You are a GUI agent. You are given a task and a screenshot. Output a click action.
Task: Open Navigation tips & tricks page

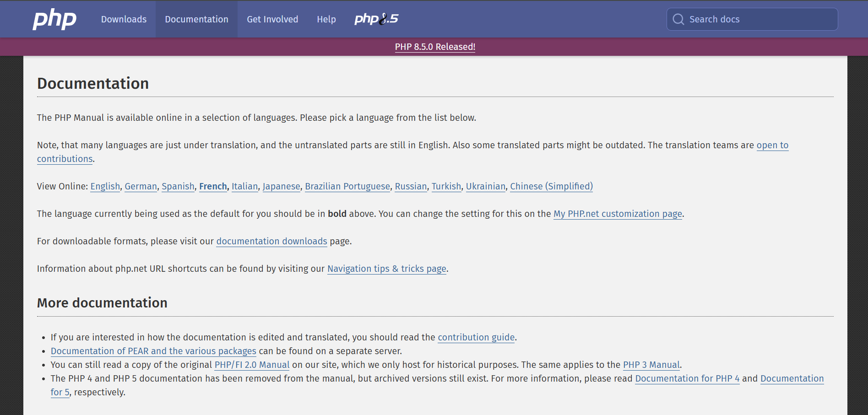pyautogui.click(x=387, y=269)
